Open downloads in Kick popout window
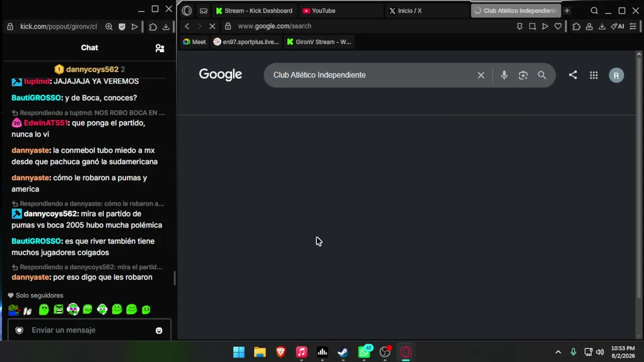This screenshot has width=644, height=362. pos(166,27)
